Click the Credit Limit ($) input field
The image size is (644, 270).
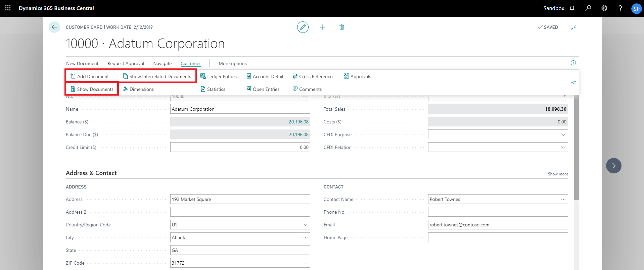click(x=240, y=147)
